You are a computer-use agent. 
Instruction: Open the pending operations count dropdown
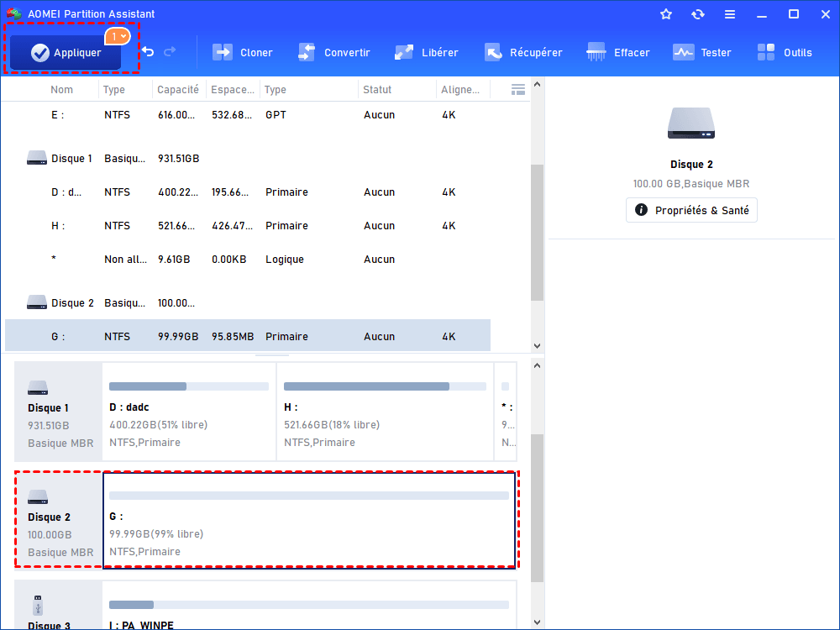(x=118, y=36)
